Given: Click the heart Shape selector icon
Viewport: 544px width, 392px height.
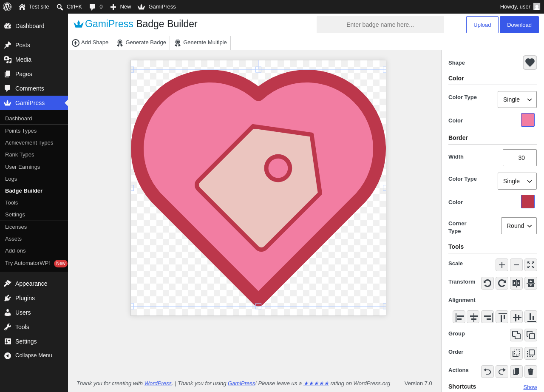Looking at the screenshot, I should (x=530, y=62).
